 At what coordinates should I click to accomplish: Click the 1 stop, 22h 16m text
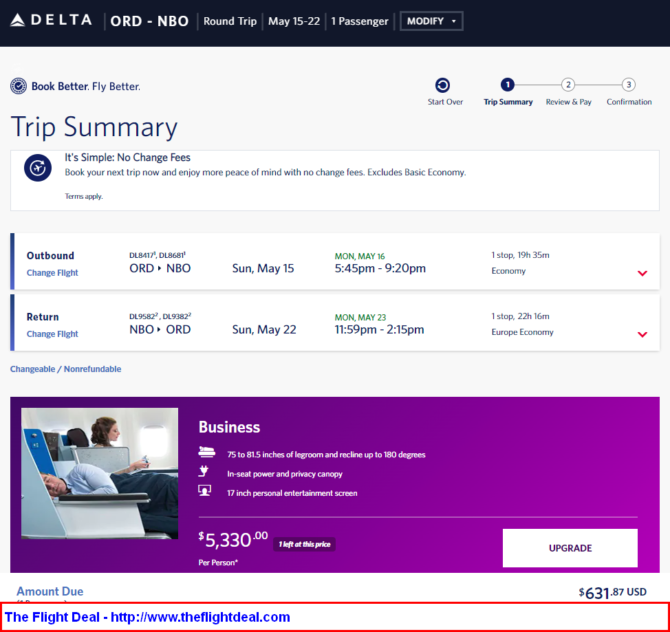click(520, 316)
